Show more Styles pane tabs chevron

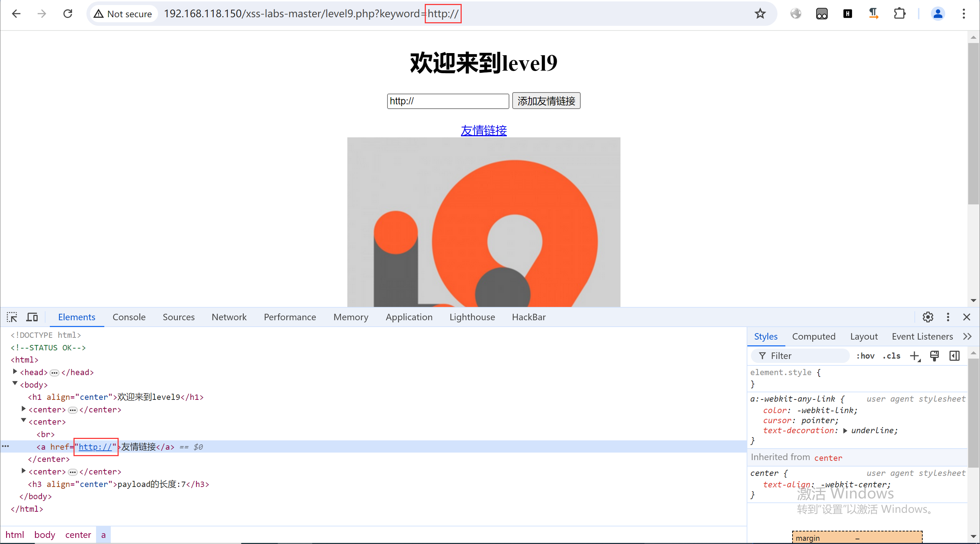[x=967, y=336]
